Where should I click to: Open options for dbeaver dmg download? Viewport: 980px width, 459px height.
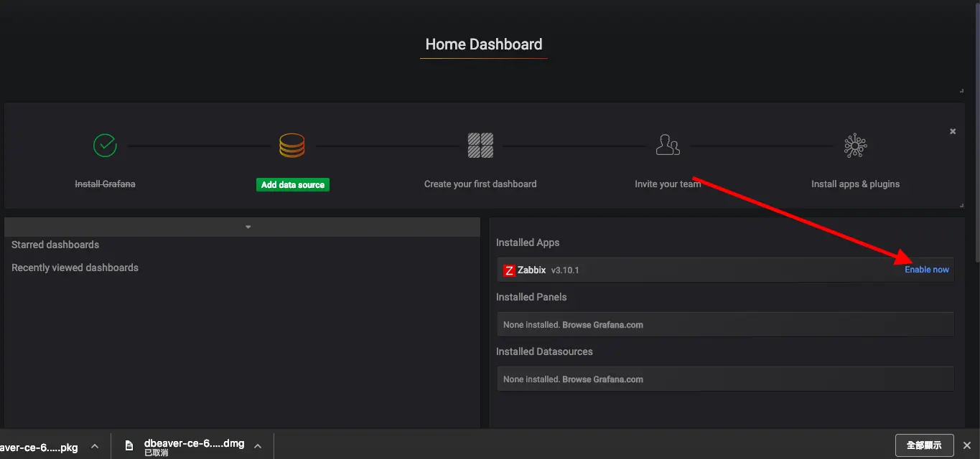coord(258,446)
